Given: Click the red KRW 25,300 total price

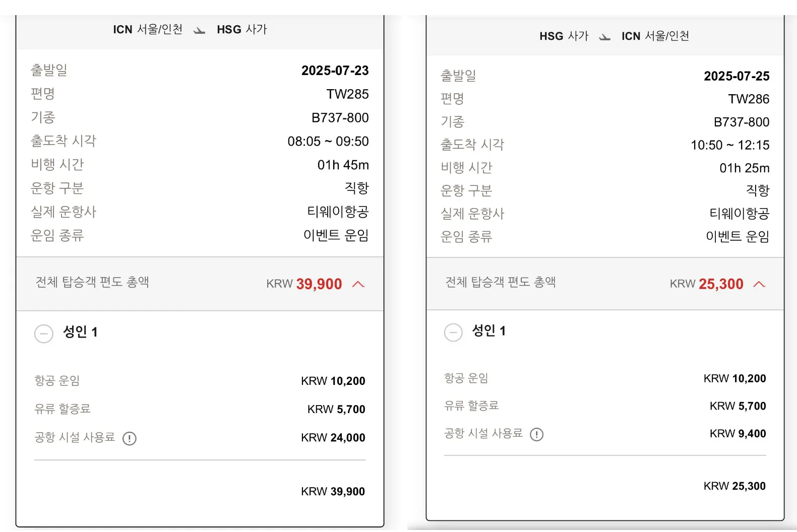Looking at the screenshot, I should coord(720,284).
